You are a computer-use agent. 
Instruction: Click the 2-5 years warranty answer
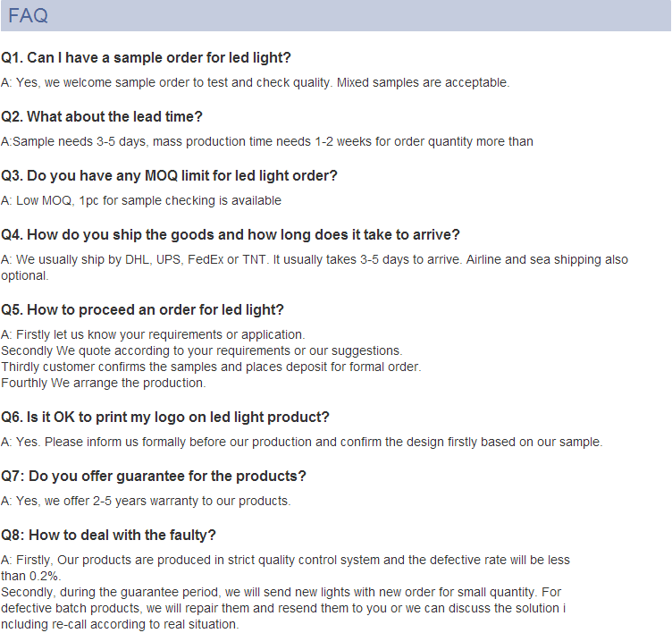pos(146,501)
